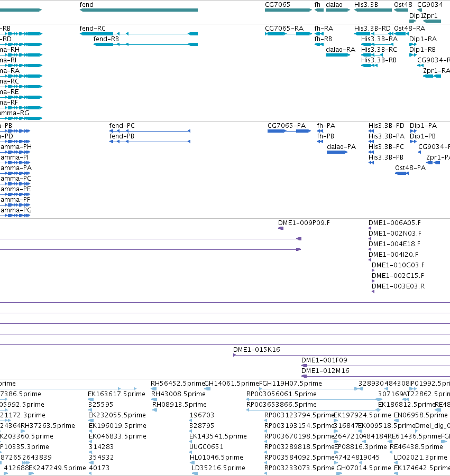Select the Zpr1 gene glyph
The height and width of the screenshot is (476, 450).
pyautogui.click(x=432, y=21)
